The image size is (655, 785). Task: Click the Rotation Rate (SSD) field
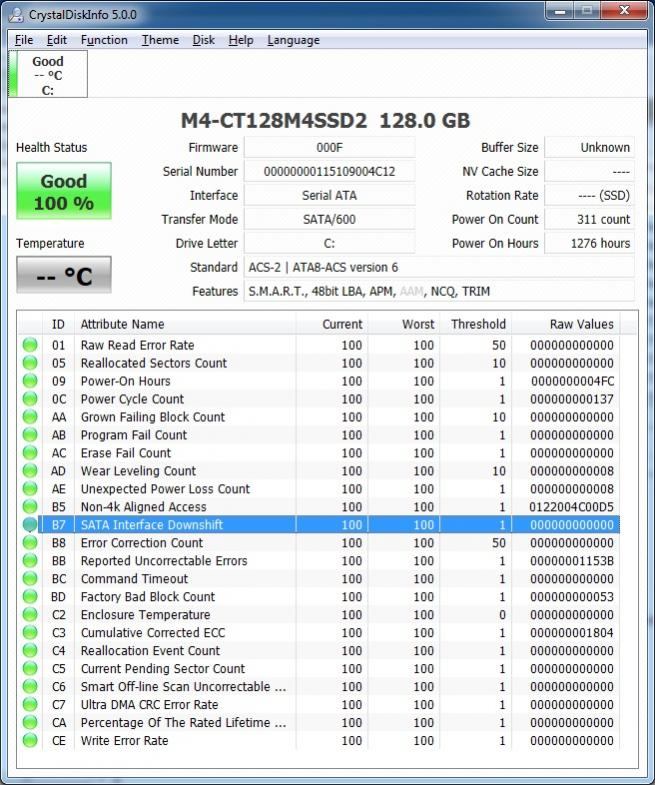589,196
